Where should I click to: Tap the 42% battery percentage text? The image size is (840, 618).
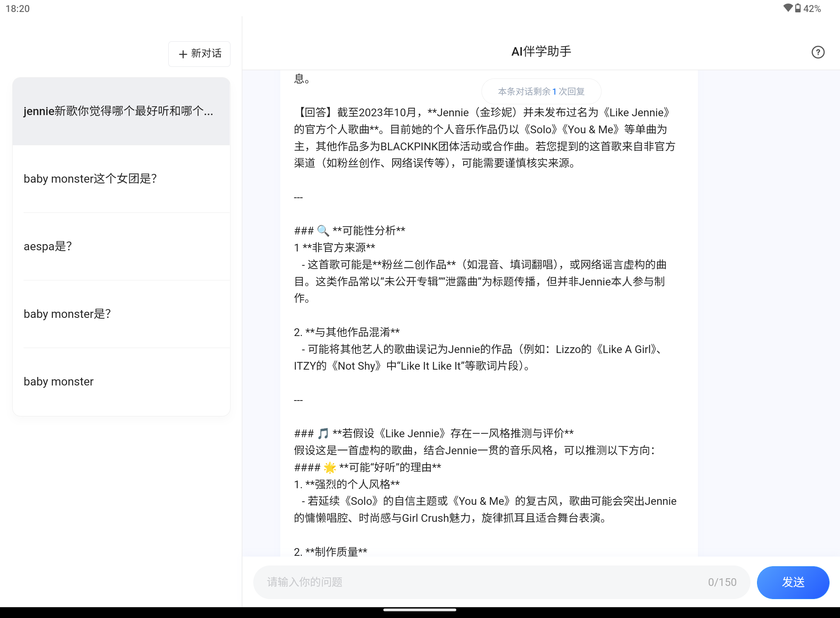coord(812,8)
